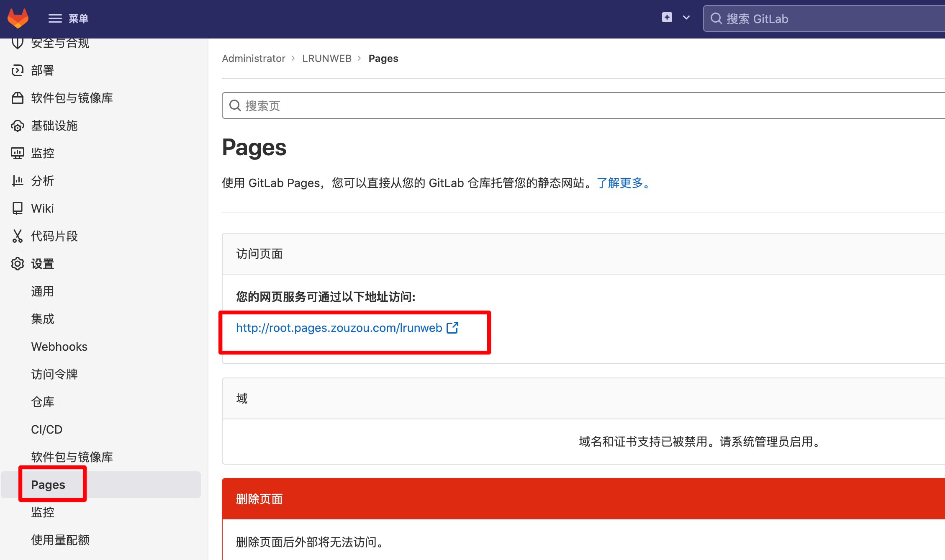Open the 了解更多 link
This screenshot has width=945, height=560.
[623, 183]
